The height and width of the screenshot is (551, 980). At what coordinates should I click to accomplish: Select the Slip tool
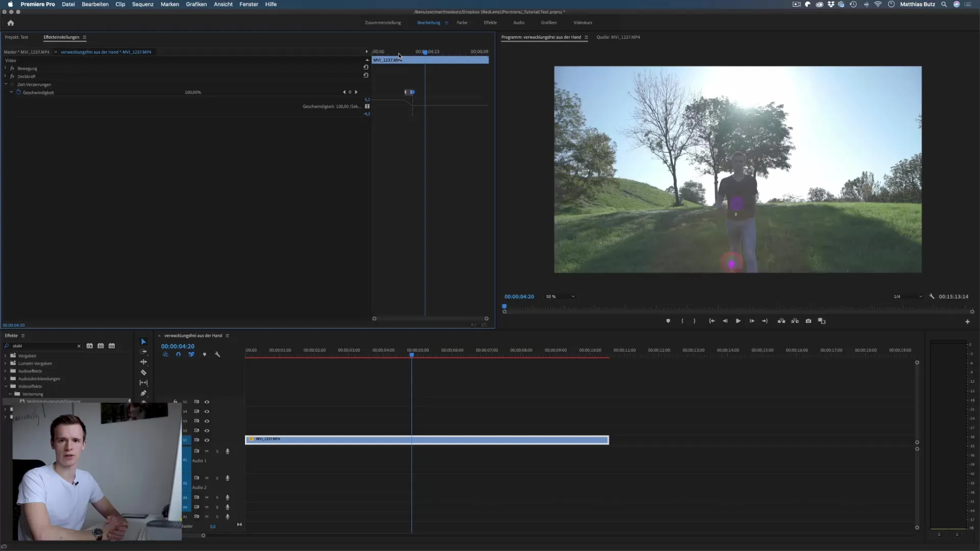143,383
